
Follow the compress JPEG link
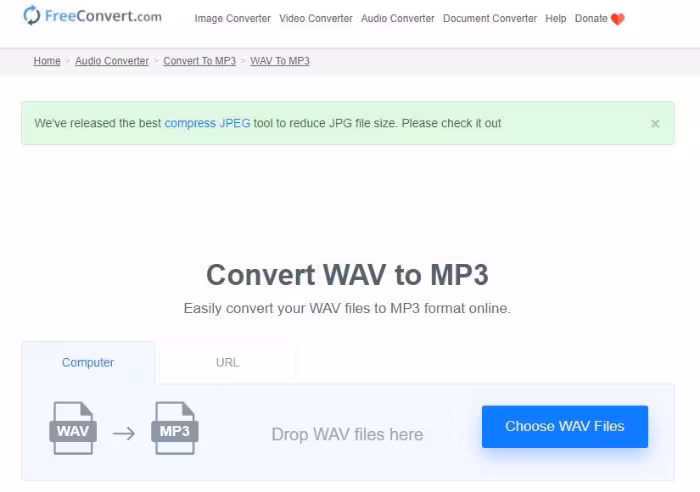tap(207, 123)
